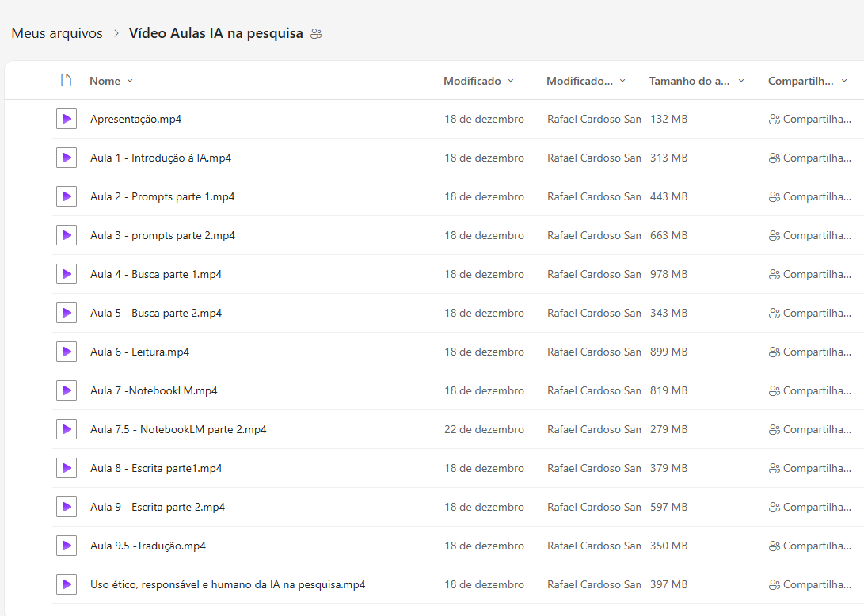Open Aula 3 - prompts parte 2.mp4

click(162, 235)
